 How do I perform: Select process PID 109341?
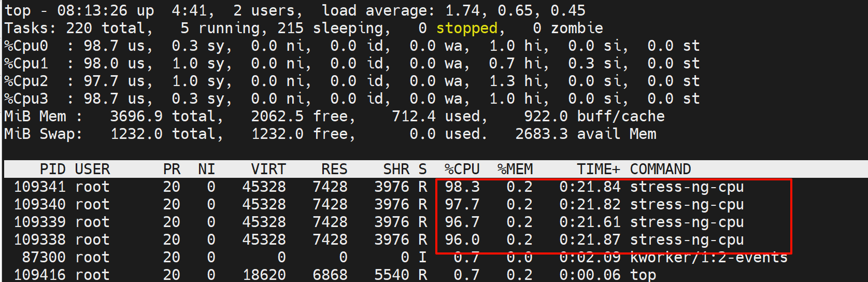point(39,187)
